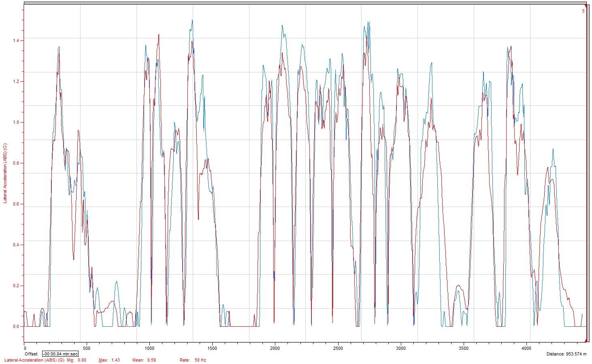Image resolution: width=592 pixels, height=364 pixels.
Task: Click the gray vertical bar on right edge
Action: click(588, 174)
